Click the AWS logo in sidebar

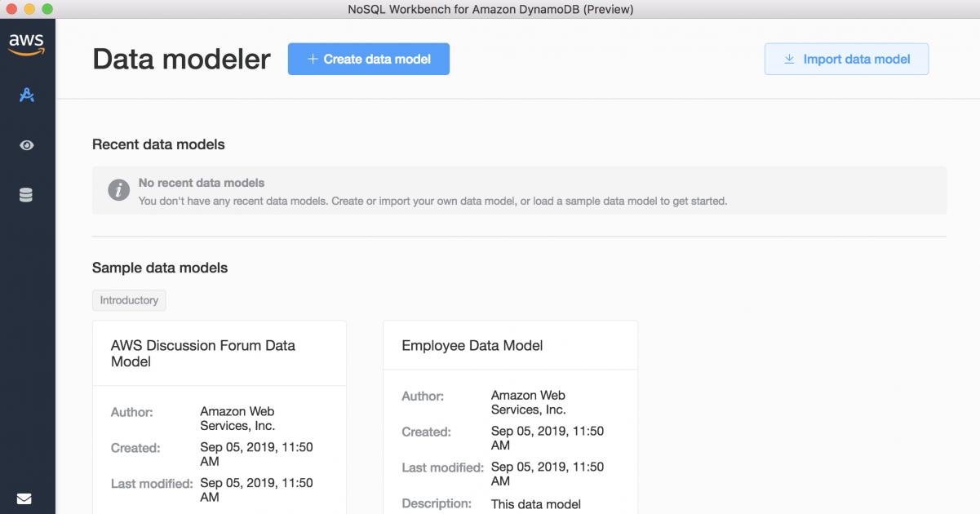[26, 44]
